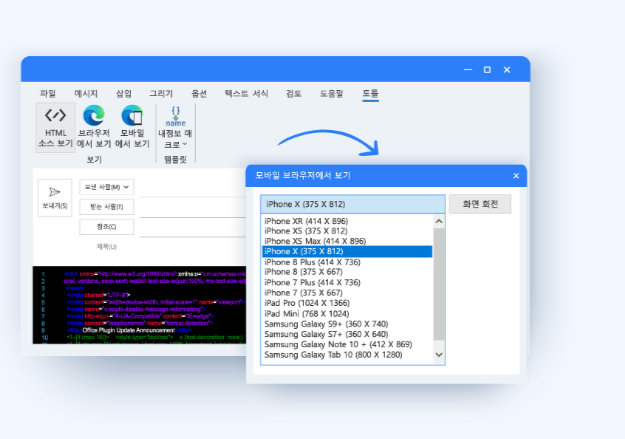The height and width of the screenshot is (439, 625).
Task: Click the device list scrollbar thumb
Action: (439, 284)
